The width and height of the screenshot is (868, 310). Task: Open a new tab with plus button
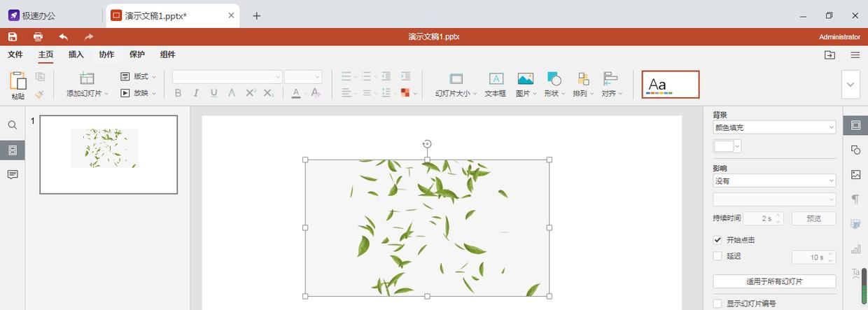(256, 15)
